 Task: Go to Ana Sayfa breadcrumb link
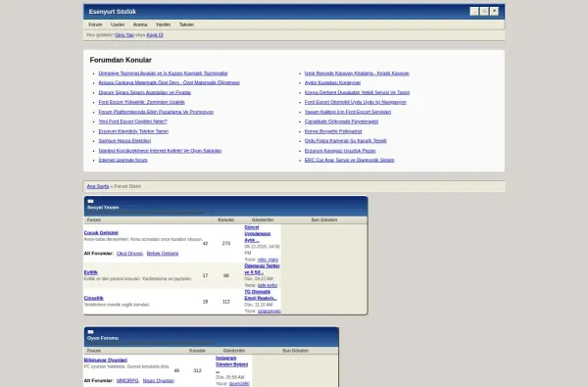coord(98,186)
